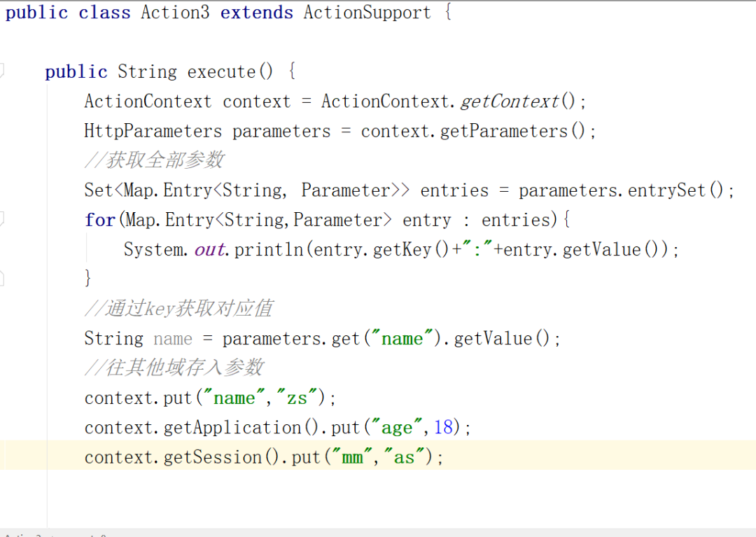
Task: Click the getParameters() method call
Action: click(x=512, y=131)
